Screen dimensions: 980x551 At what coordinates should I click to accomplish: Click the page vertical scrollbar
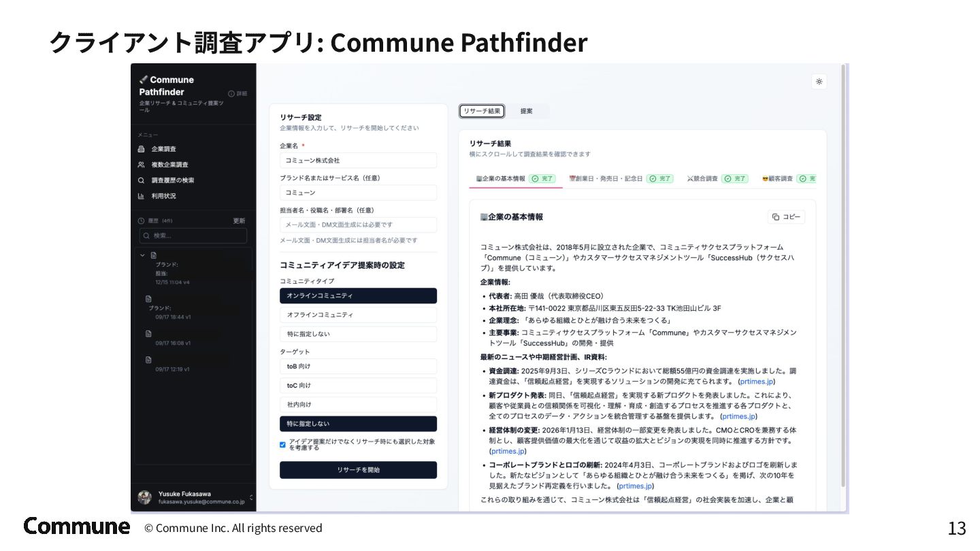pyautogui.click(x=844, y=275)
